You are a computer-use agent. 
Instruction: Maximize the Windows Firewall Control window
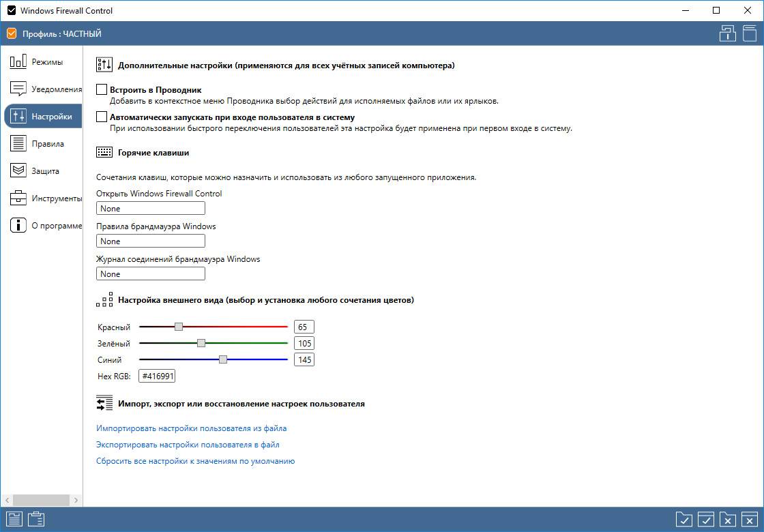716,10
